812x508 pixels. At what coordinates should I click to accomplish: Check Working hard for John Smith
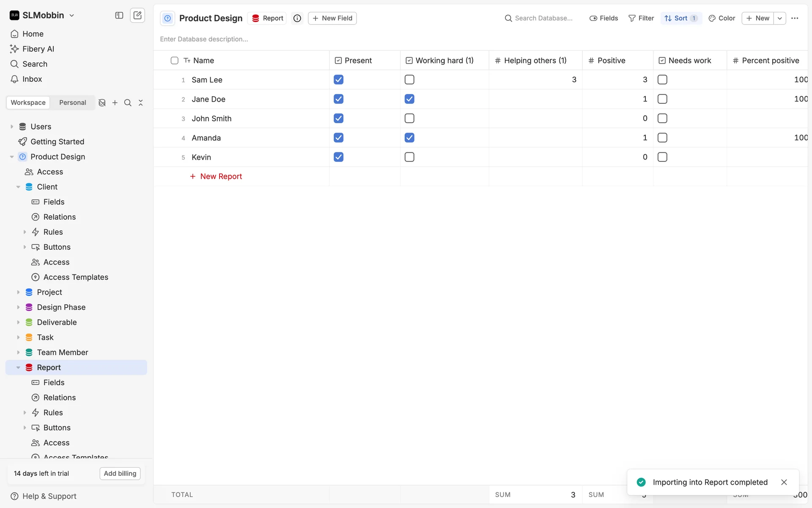click(x=409, y=119)
